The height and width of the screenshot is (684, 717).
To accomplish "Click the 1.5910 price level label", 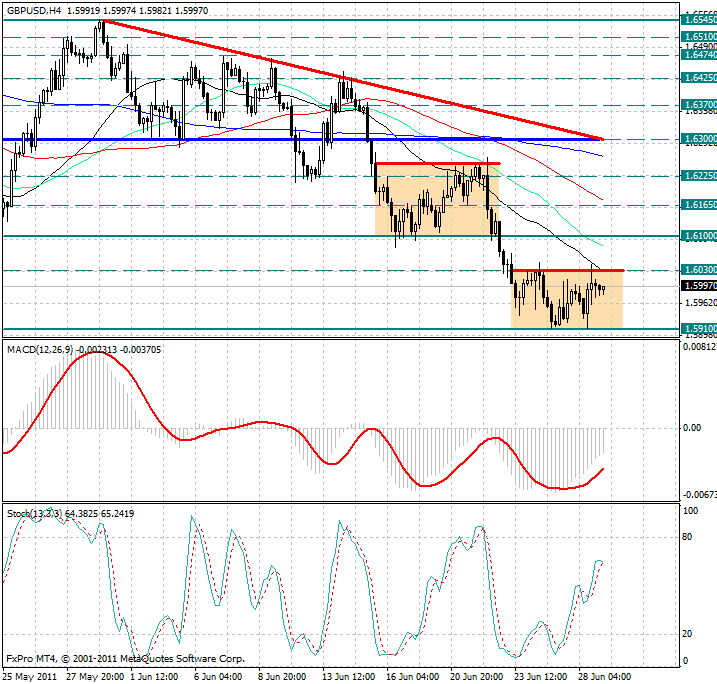I will pyautogui.click(x=698, y=327).
